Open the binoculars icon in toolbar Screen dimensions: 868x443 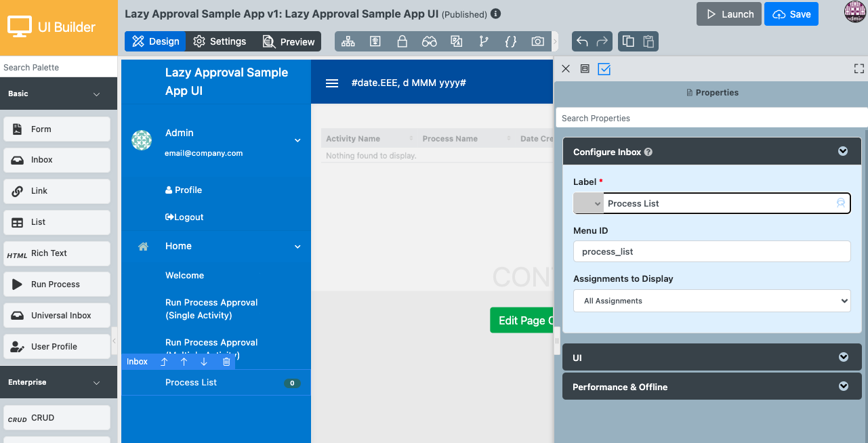pyautogui.click(x=430, y=41)
